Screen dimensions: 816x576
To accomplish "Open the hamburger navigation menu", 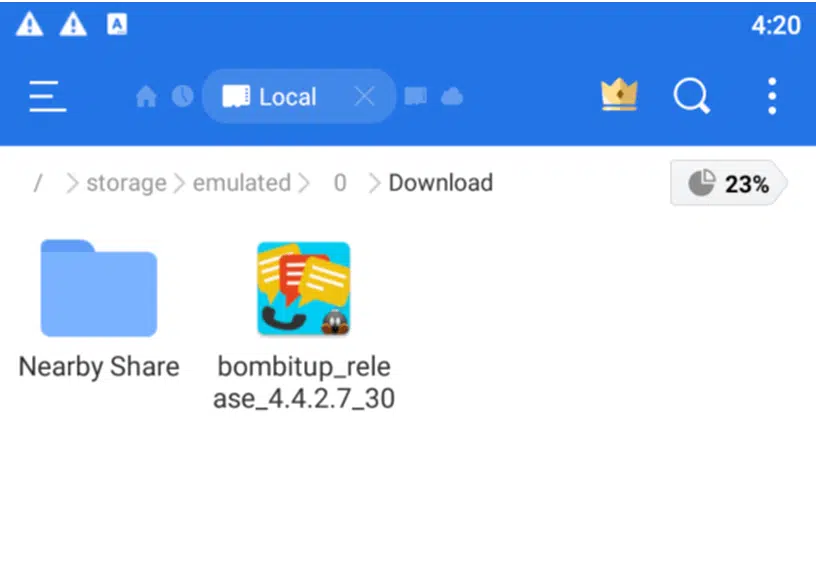I will (47, 96).
